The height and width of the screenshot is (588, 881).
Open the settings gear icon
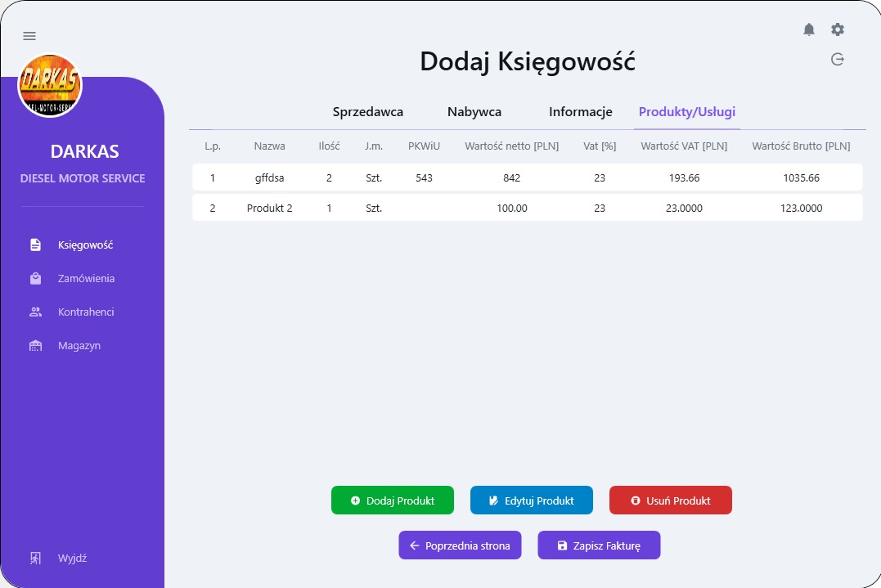coord(837,29)
